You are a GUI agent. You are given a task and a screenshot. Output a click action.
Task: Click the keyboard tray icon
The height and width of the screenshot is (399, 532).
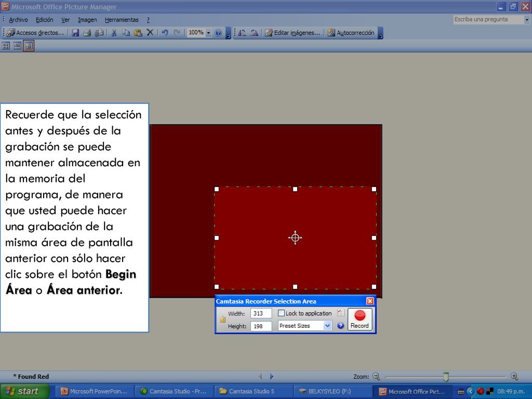click(x=460, y=392)
